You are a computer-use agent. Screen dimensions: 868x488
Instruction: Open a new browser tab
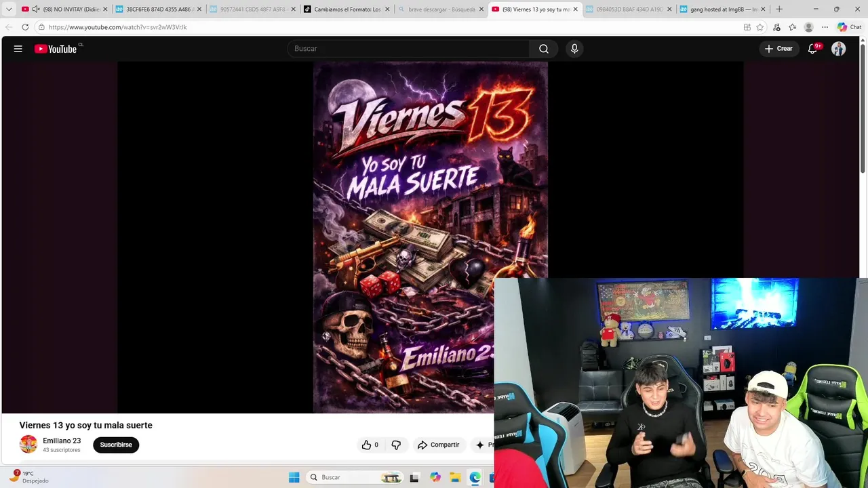(779, 9)
